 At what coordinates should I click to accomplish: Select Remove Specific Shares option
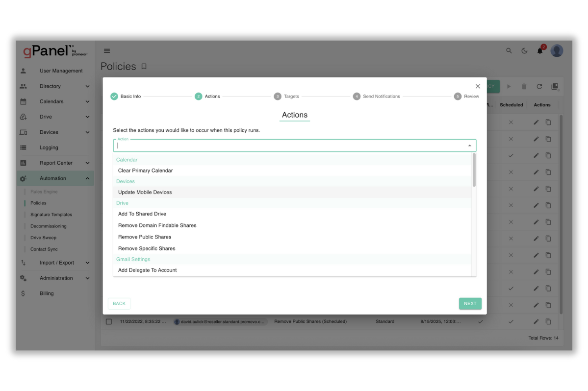point(292,249)
